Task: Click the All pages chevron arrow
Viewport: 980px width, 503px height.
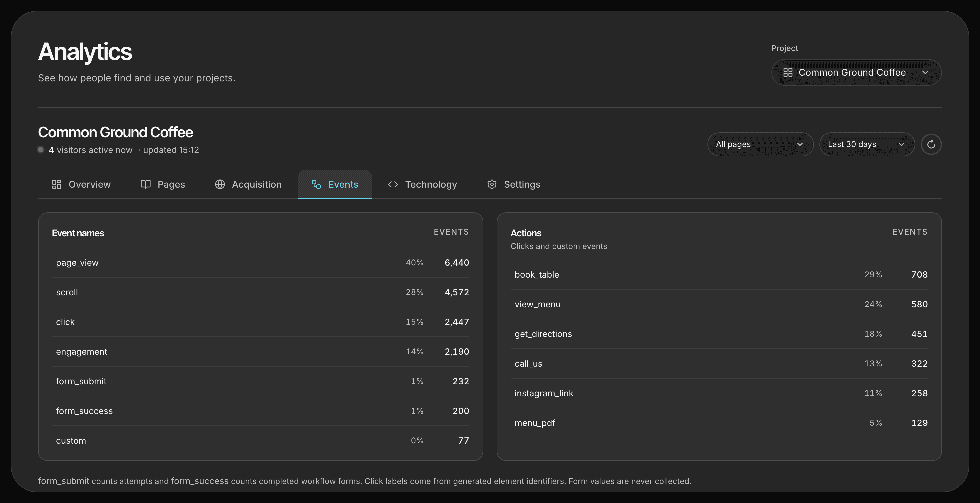Action: click(x=800, y=144)
